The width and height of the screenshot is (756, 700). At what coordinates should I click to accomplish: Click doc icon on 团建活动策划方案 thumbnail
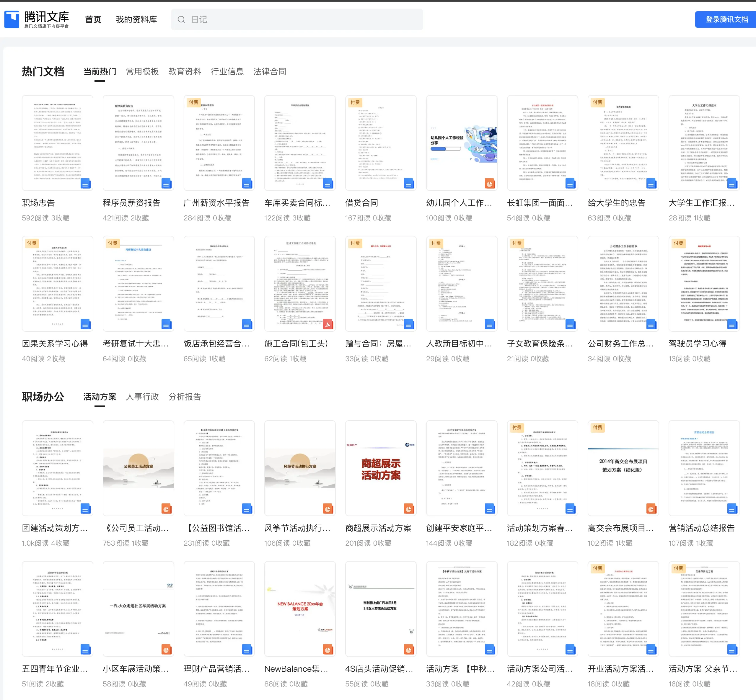[x=86, y=509]
